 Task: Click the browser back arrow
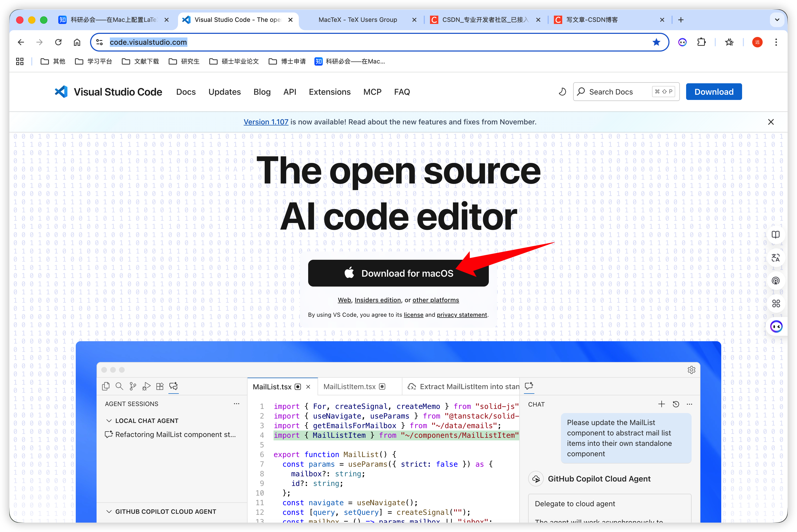click(21, 42)
